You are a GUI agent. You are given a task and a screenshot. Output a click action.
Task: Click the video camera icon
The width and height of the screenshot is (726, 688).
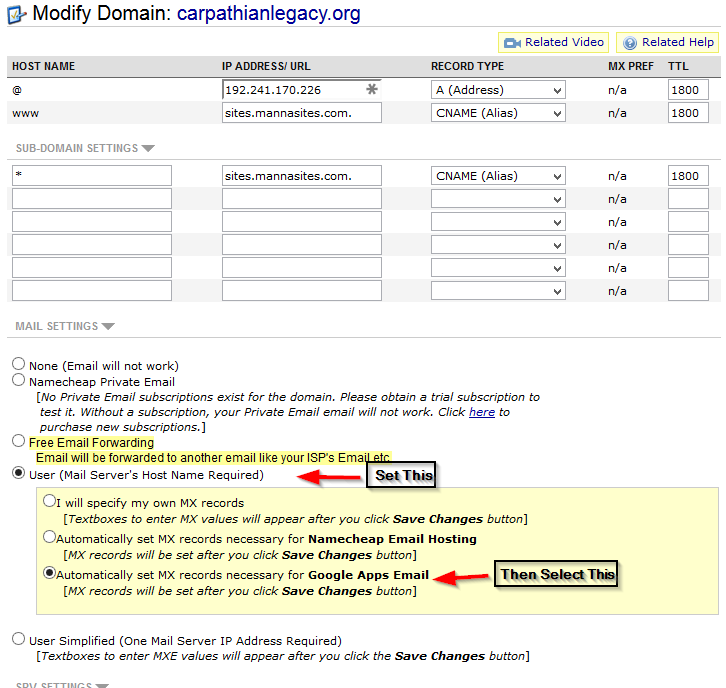[x=512, y=43]
